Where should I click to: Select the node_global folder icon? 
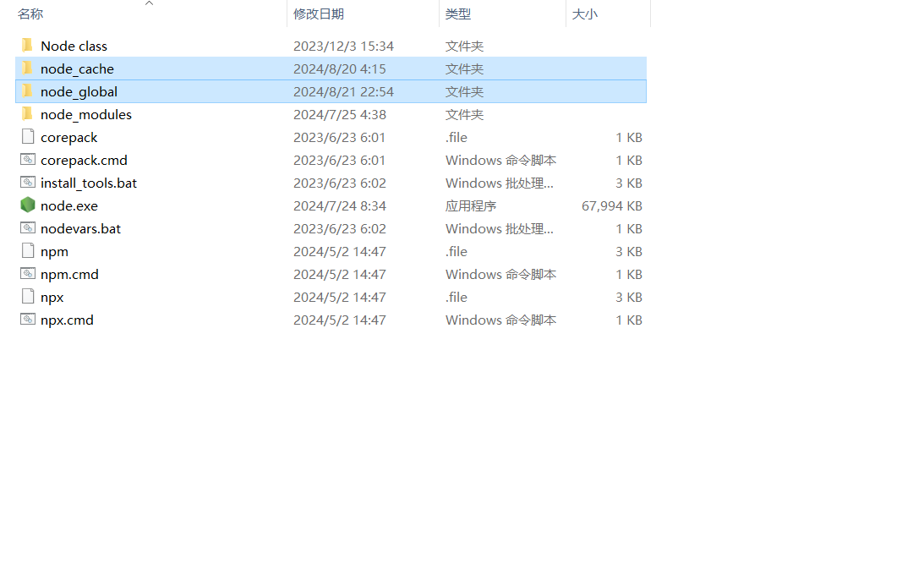[x=27, y=91]
